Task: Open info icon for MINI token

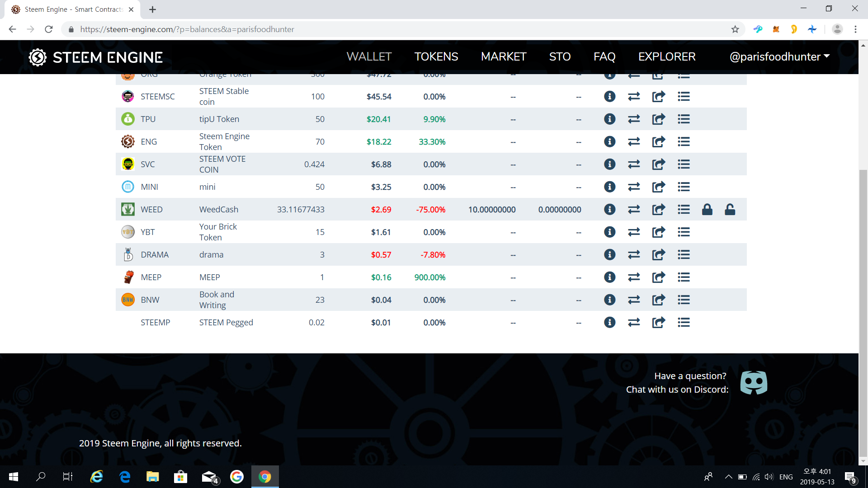Action: point(609,187)
